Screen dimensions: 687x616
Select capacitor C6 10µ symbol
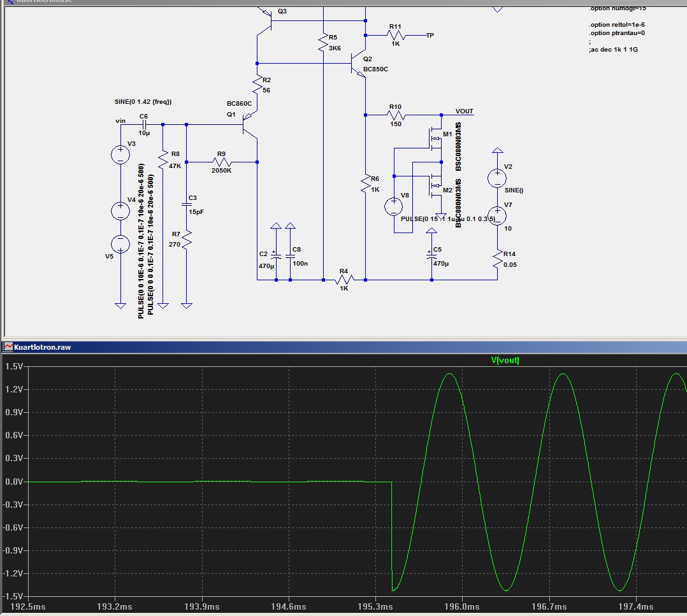(144, 125)
